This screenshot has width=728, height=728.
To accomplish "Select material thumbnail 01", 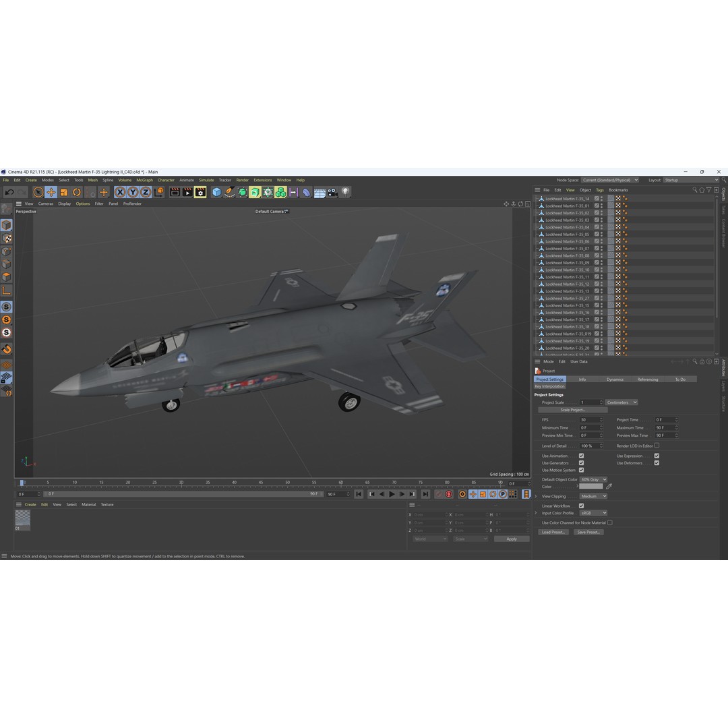I will pos(22,519).
